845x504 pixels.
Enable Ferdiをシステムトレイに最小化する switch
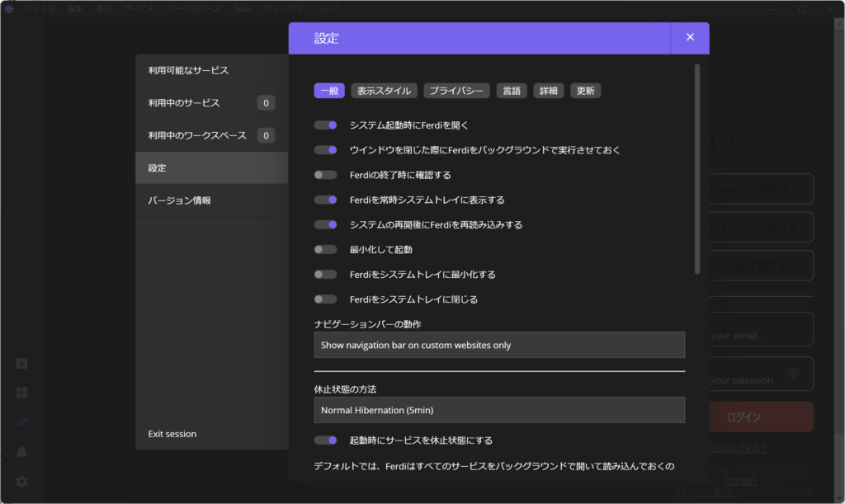325,274
